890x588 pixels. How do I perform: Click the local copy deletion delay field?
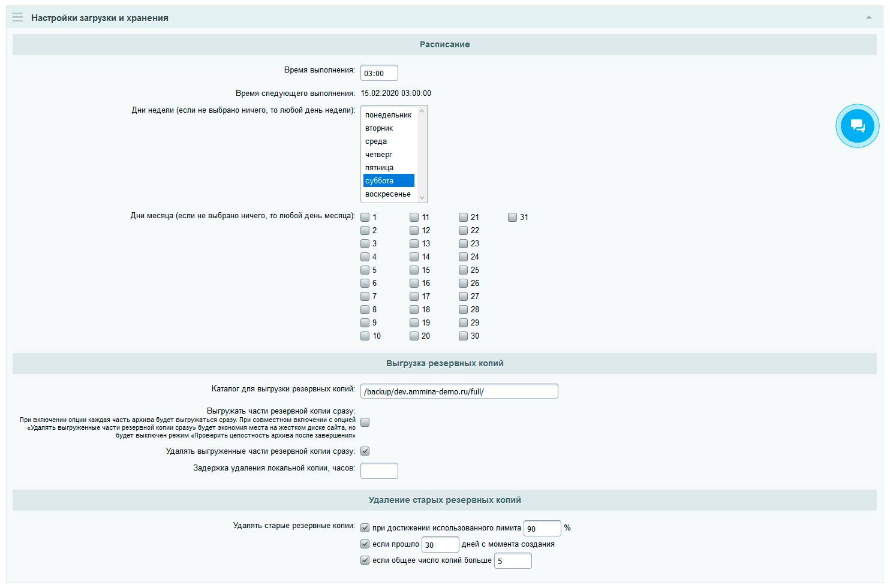tap(379, 471)
